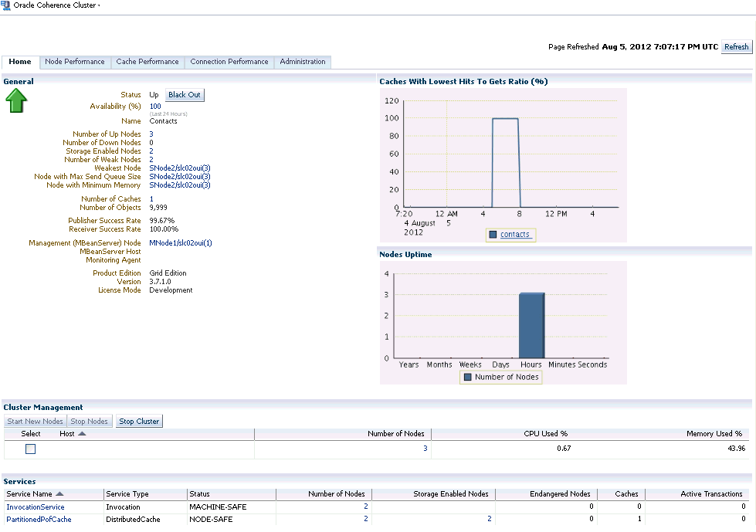Click the Black Out button

coord(185,95)
